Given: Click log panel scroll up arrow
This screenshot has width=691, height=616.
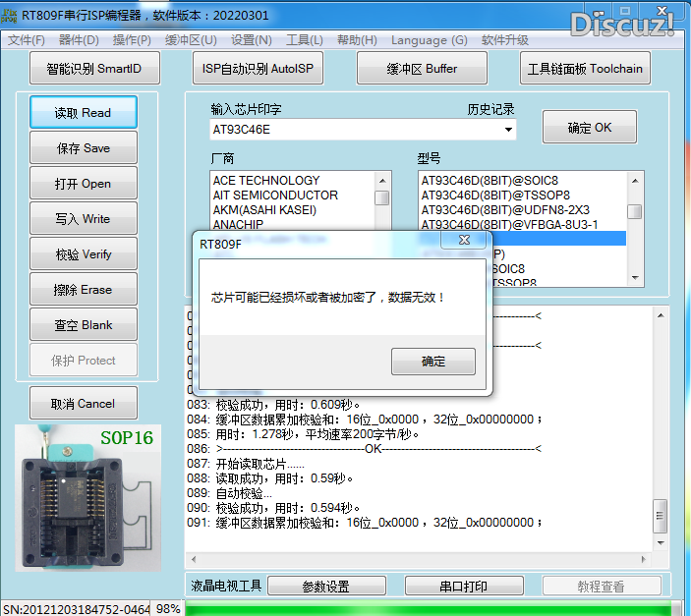Looking at the screenshot, I should click(x=661, y=315).
